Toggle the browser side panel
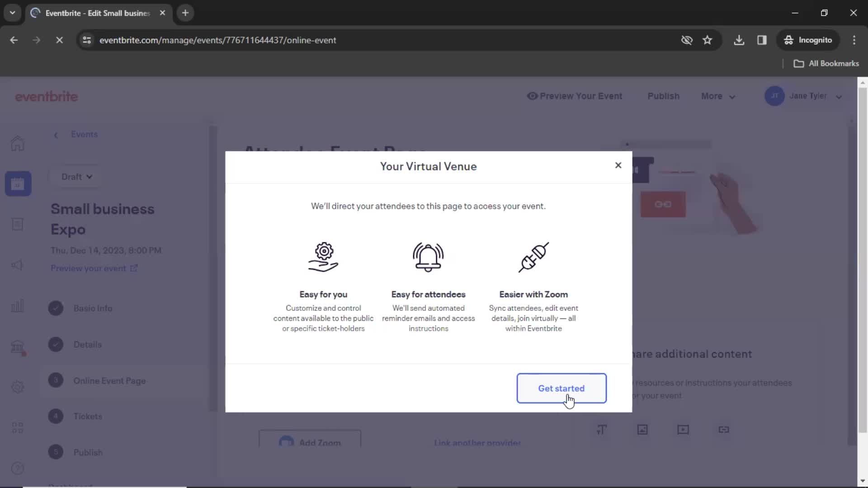Screen dimensions: 868x488 coord(762,40)
